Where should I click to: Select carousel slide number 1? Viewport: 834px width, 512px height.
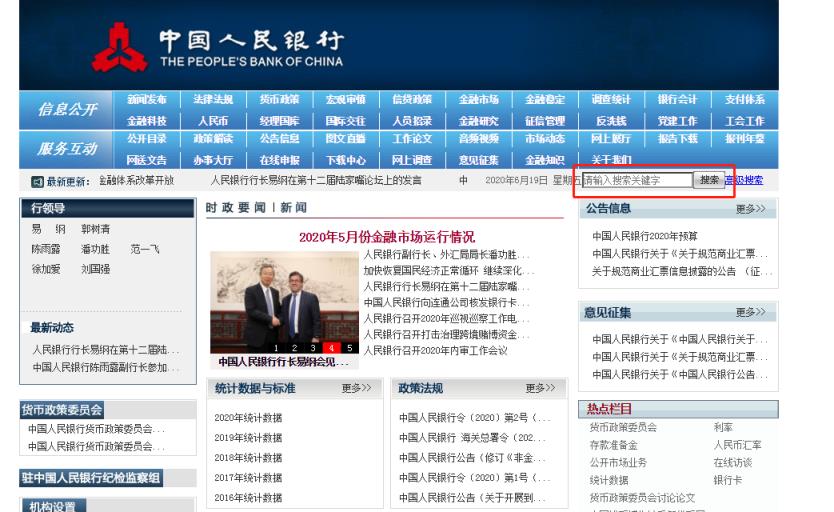click(276, 348)
